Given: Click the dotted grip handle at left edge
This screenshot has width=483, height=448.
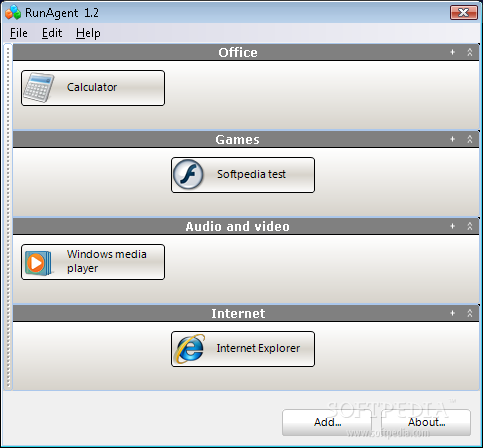Looking at the screenshot, I should 8,217.
